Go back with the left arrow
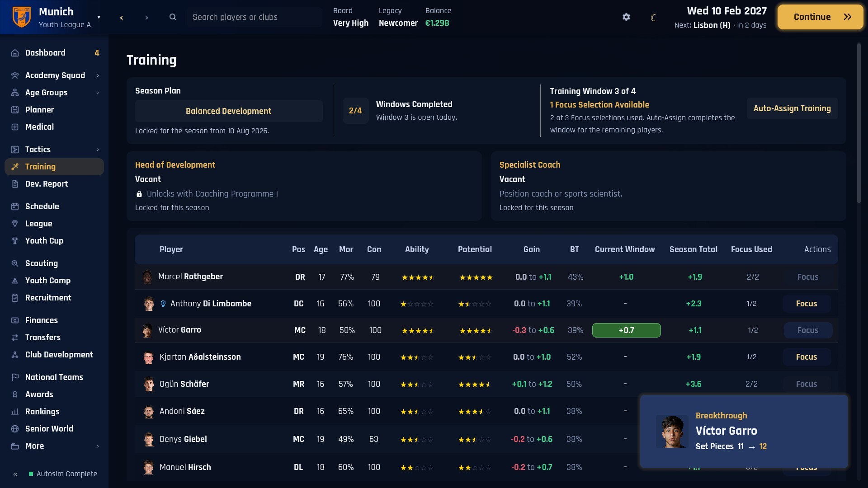This screenshot has width=868, height=488. (x=121, y=18)
